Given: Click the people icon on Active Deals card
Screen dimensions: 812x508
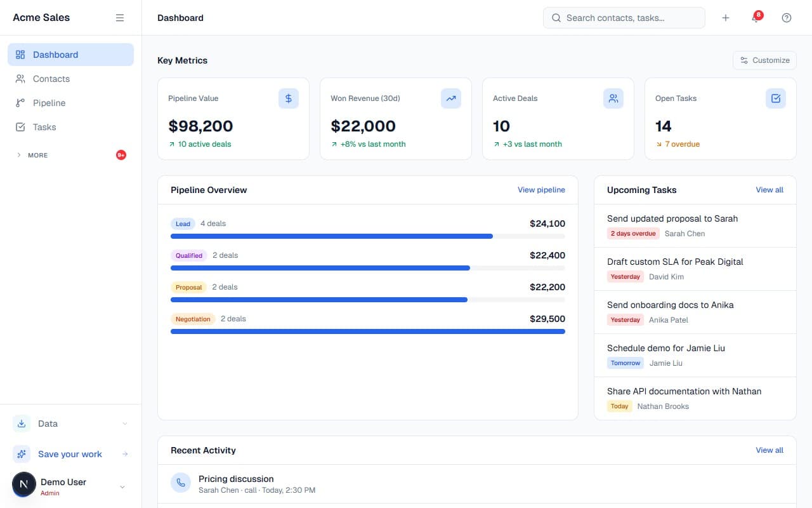Looking at the screenshot, I should pyautogui.click(x=613, y=98).
